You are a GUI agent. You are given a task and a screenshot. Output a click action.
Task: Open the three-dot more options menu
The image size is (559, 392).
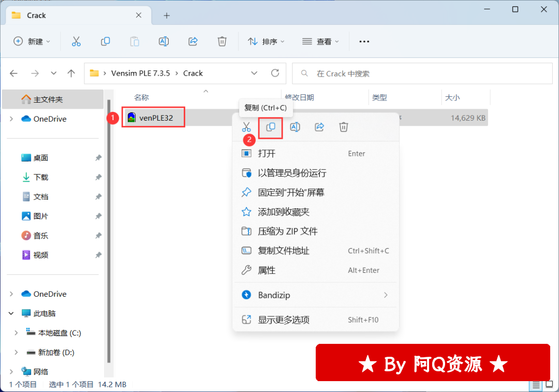pyautogui.click(x=364, y=41)
